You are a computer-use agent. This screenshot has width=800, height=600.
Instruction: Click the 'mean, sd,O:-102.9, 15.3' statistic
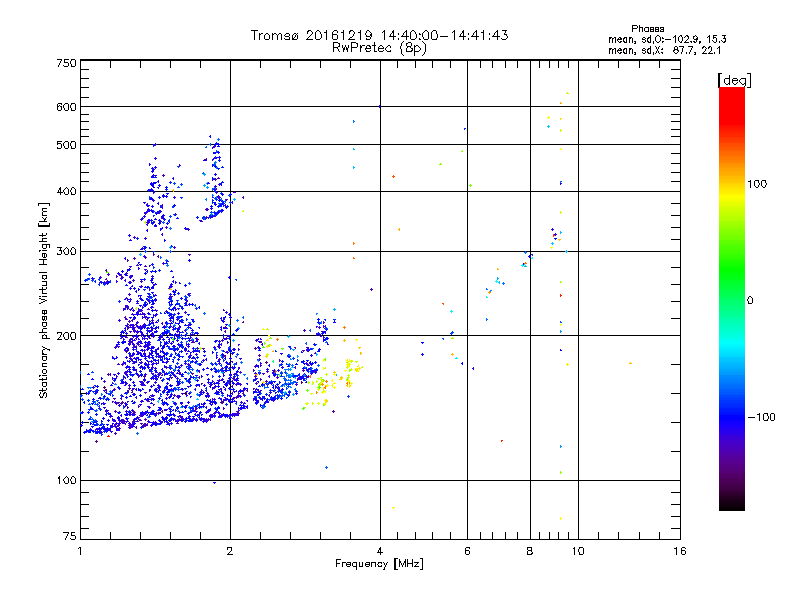pos(667,39)
